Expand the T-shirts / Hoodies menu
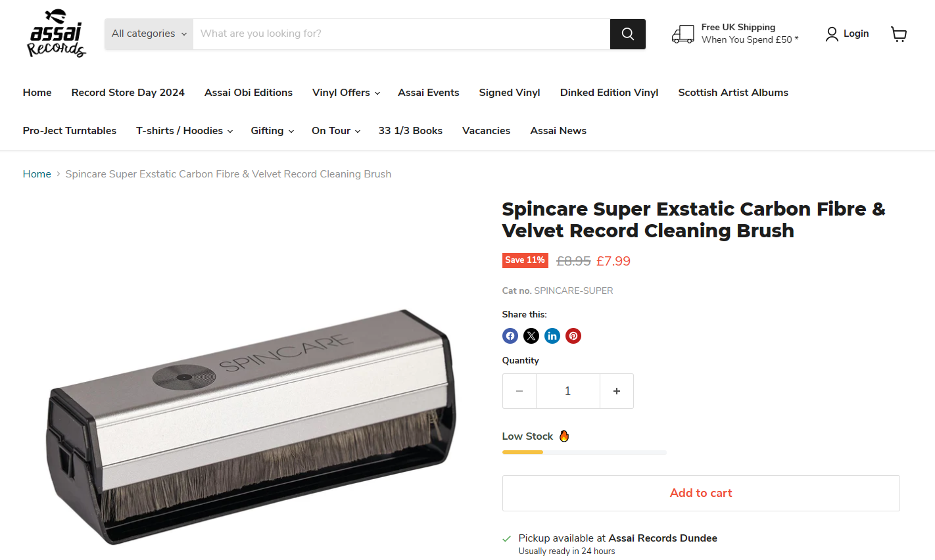Screen dimensions: 935x560 point(184,131)
